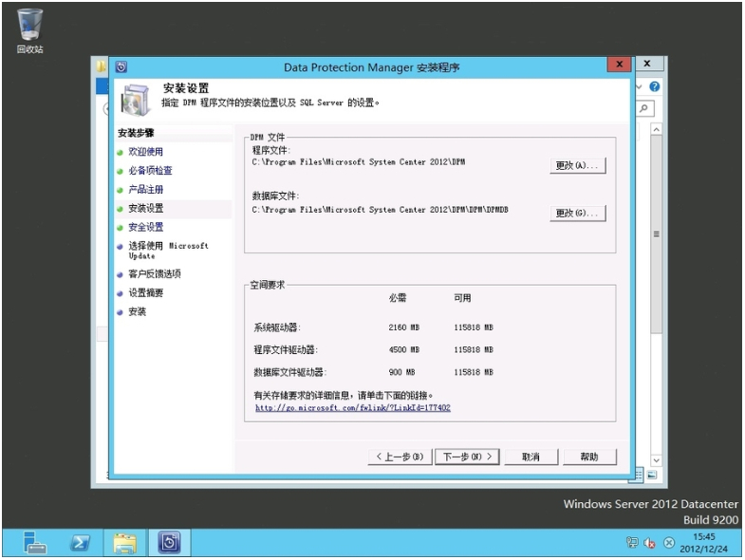The height and width of the screenshot is (560, 745).
Task: Click the 帮助 help button
Action: point(589,457)
